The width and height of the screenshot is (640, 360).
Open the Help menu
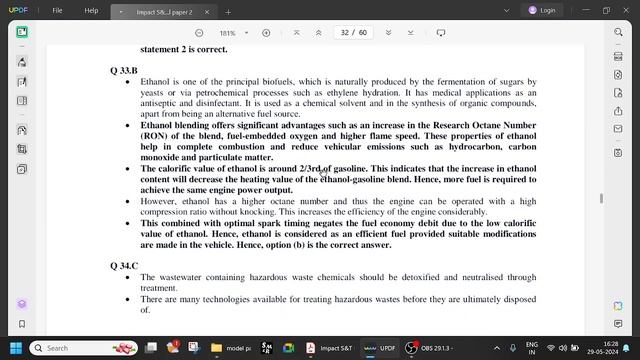pyautogui.click(x=91, y=11)
